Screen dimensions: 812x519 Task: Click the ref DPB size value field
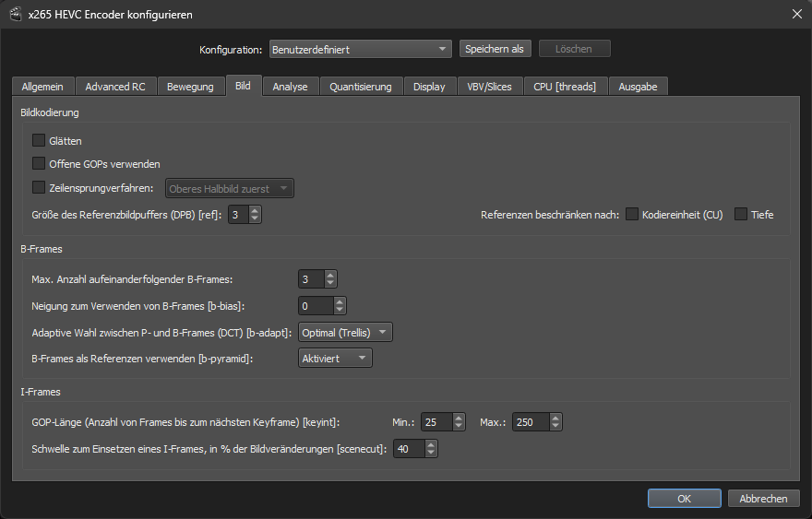238,214
